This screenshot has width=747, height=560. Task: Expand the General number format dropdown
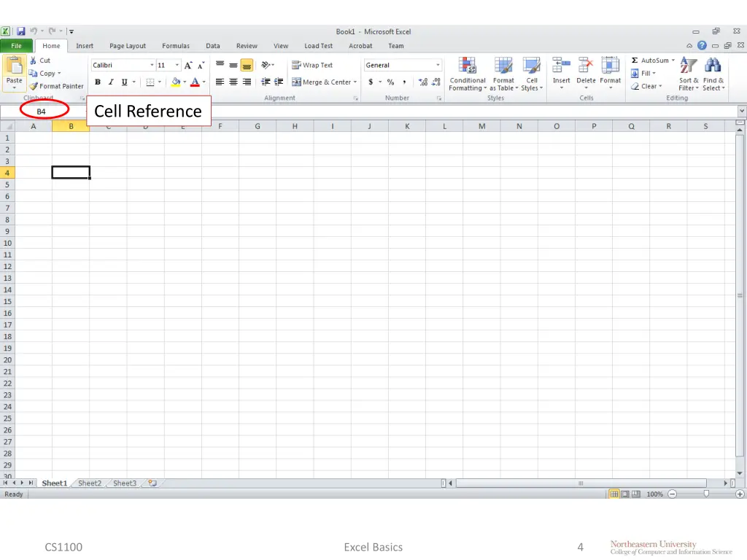438,65
